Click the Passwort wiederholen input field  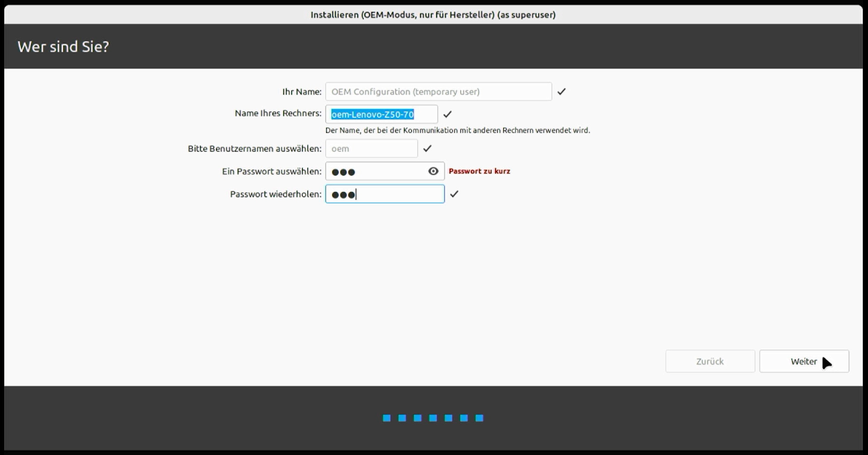point(385,194)
